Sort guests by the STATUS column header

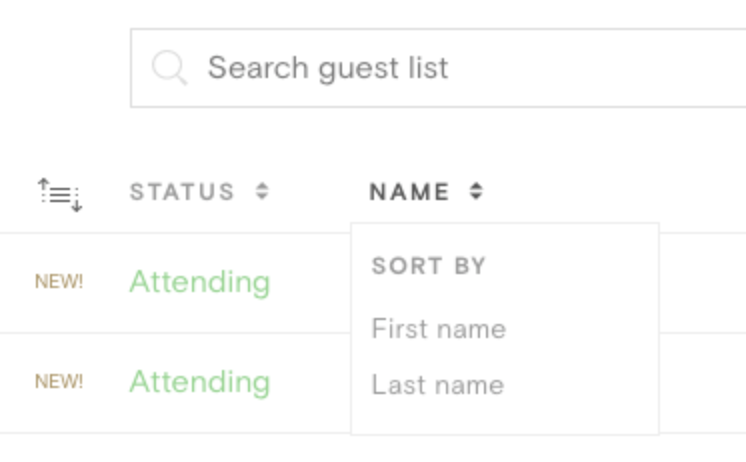click(182, 192)
